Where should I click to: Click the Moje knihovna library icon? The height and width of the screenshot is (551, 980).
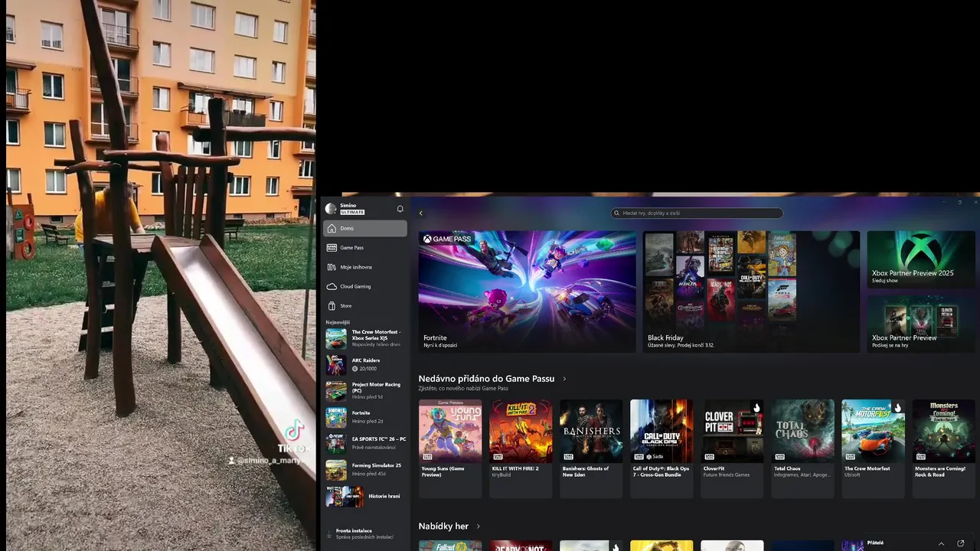coord(332,267)
